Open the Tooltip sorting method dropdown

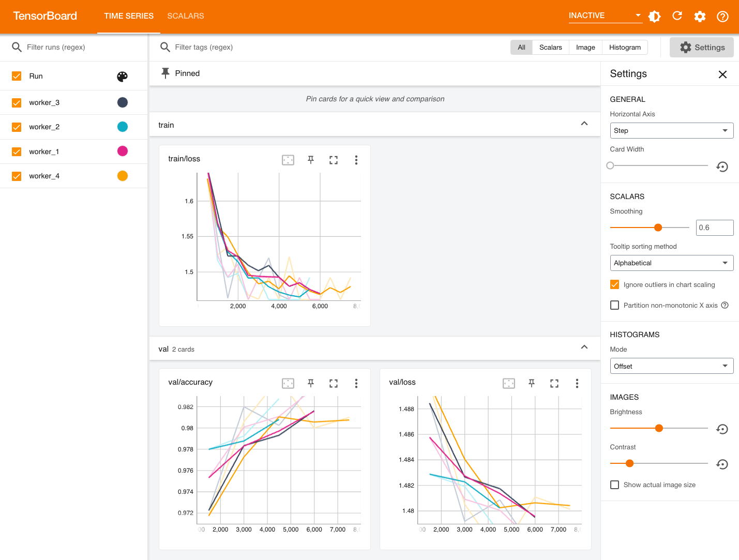672,263
